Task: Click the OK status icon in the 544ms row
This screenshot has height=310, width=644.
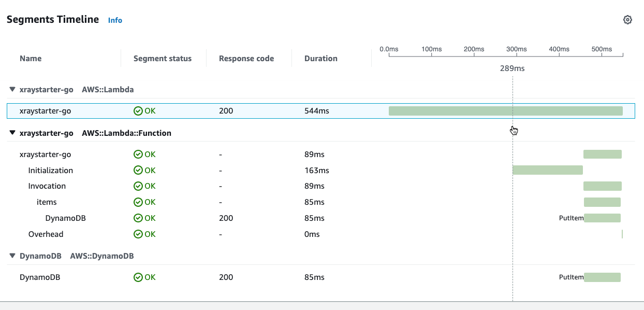Action: point(138,110)
